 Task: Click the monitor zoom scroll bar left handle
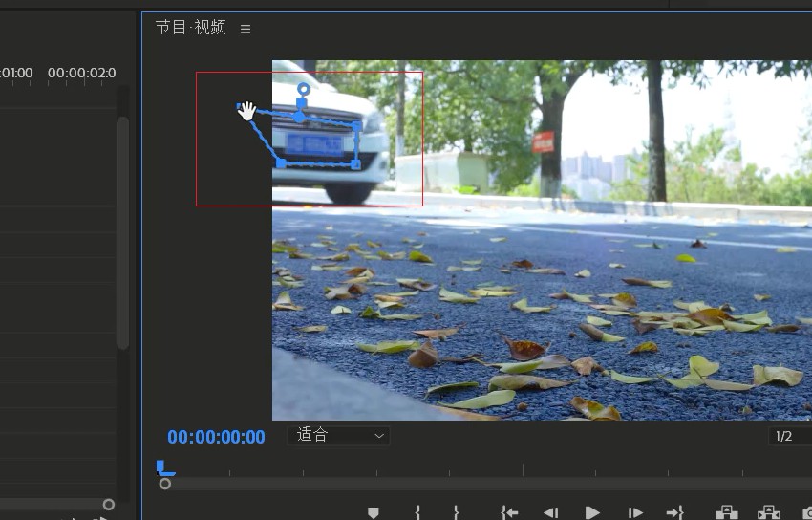(x=164, y=484)
